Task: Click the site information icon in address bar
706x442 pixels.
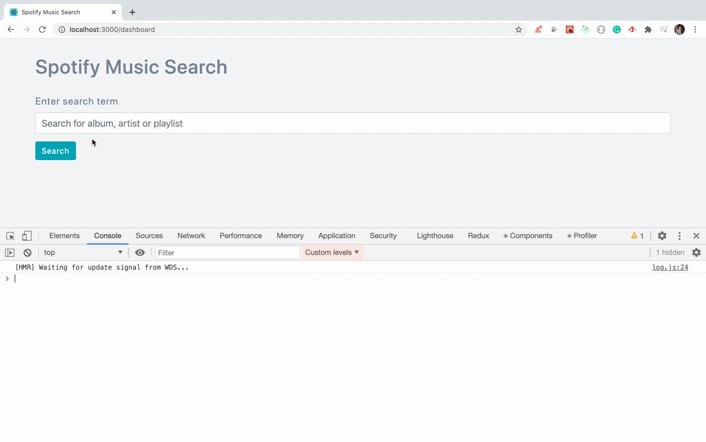Action: (x=62, y=30)
